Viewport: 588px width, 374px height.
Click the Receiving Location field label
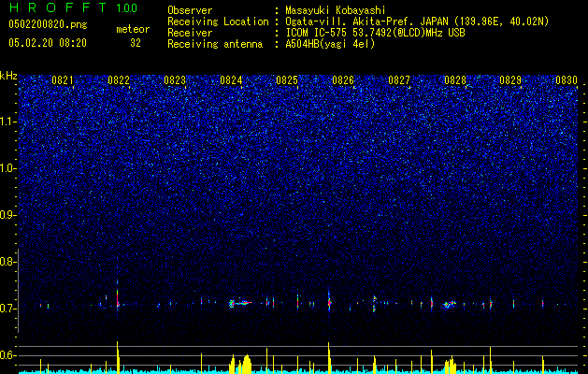click(x=218, y=22)
